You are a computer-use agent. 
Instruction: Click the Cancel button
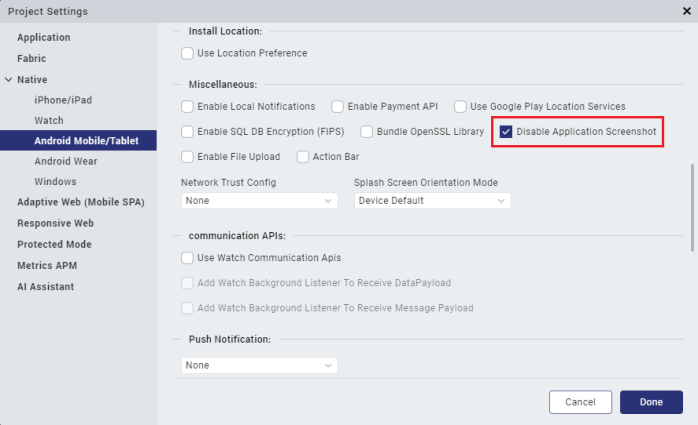point(580,401)
